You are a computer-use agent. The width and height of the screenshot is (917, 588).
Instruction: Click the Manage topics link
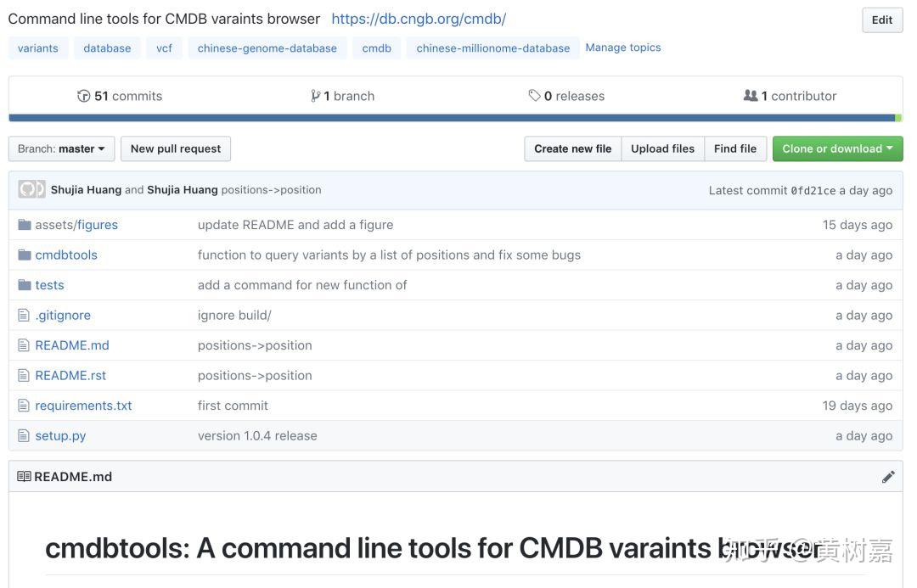click(623, 48)
